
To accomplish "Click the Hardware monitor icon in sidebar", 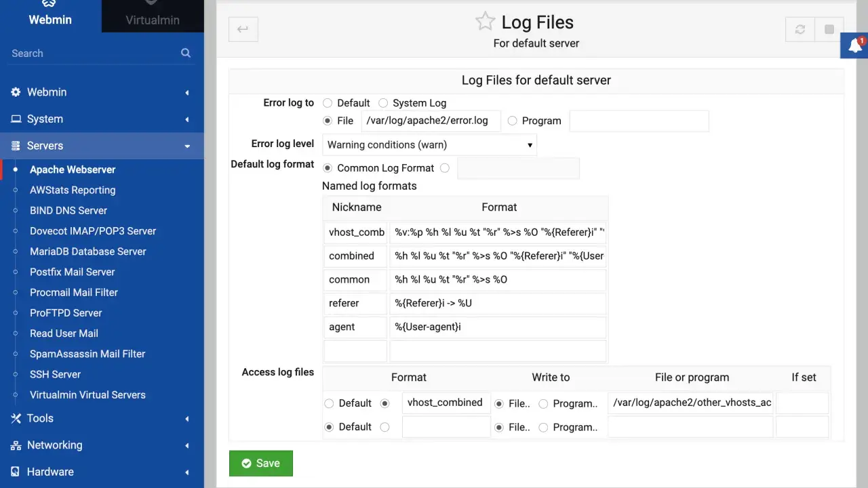I will pyautogui.click(x=16, y=472).
